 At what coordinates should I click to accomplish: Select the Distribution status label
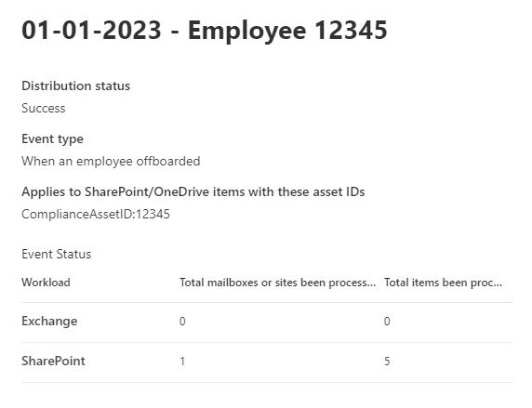75,86
